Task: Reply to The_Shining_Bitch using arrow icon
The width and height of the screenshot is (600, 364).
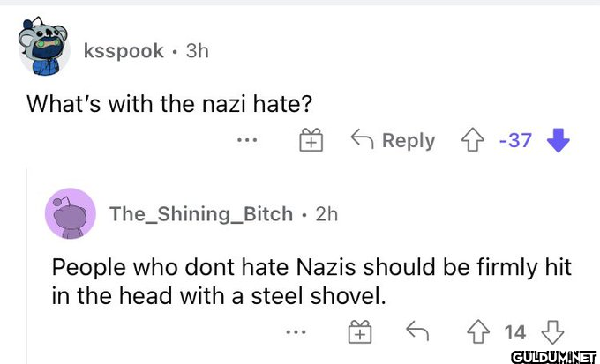Action: (417, 331)
